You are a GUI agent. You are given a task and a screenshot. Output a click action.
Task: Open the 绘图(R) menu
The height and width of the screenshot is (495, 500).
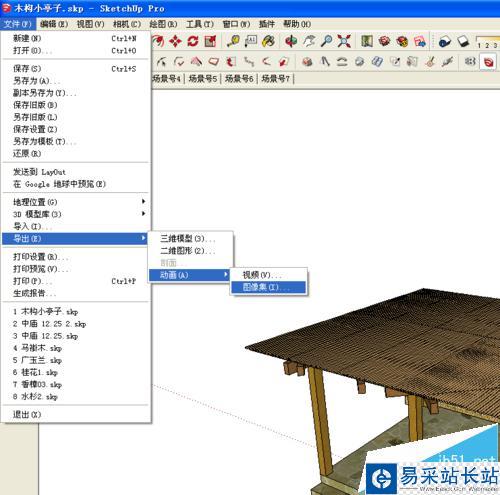coord(163,24)
